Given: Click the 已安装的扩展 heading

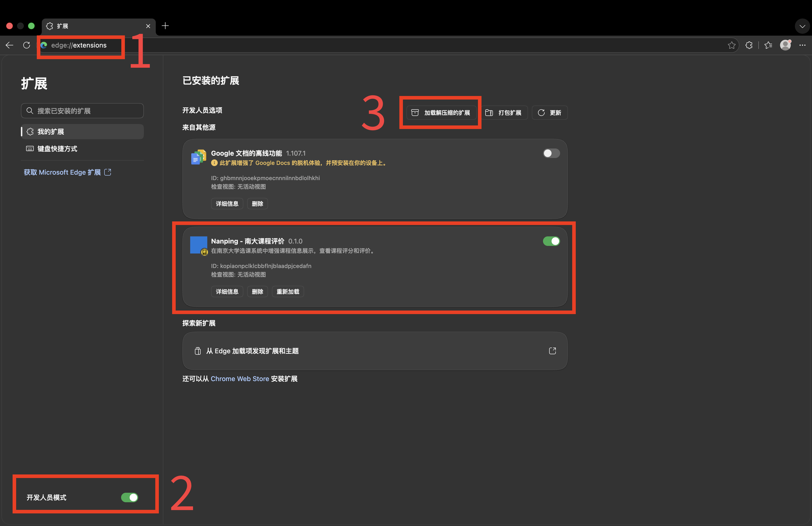Looking at the screenshot, I should [211, 81].
